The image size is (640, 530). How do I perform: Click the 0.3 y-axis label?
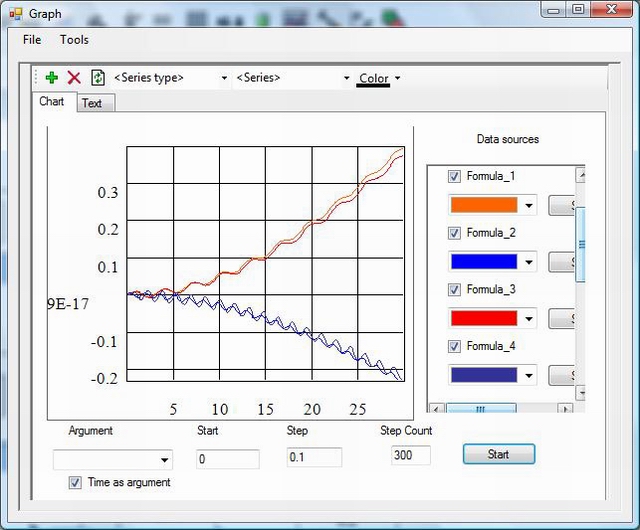pyautogui.click(x=108, y=192)
